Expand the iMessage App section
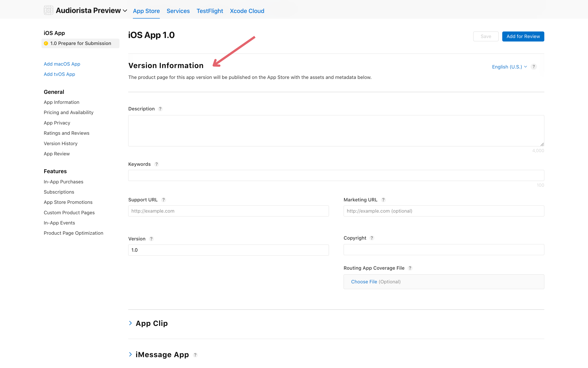 coord(130,355)
